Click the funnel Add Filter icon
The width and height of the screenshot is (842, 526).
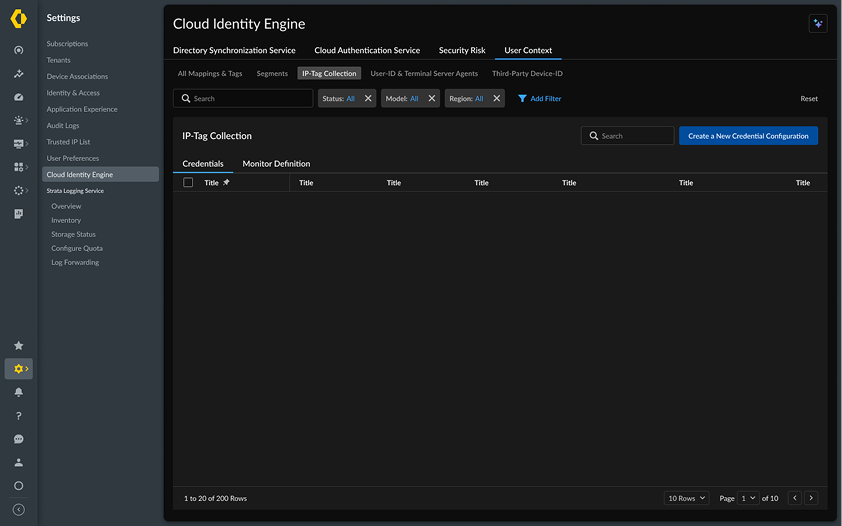[522, 99]
